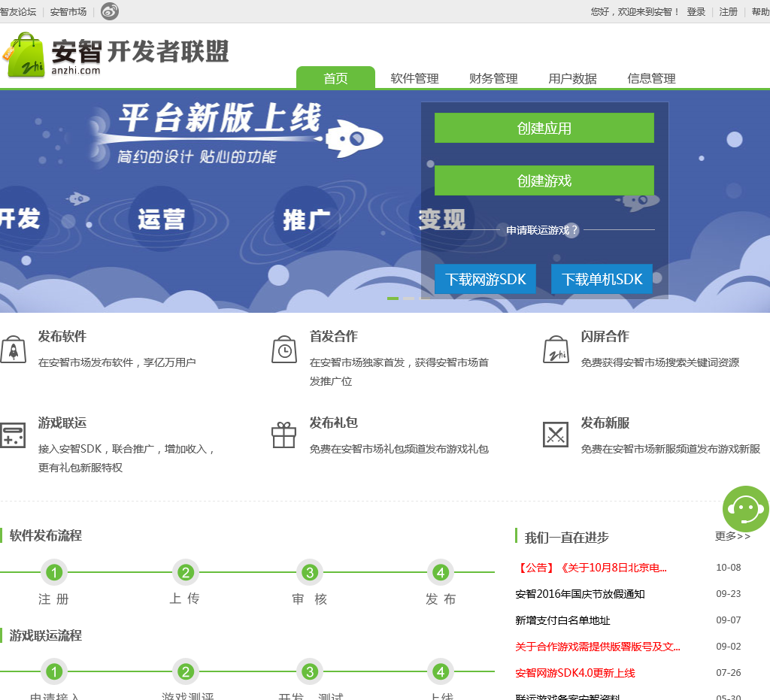
Task: Click the 发布礼包 gift box icon
Action: (x=283, y=435)
